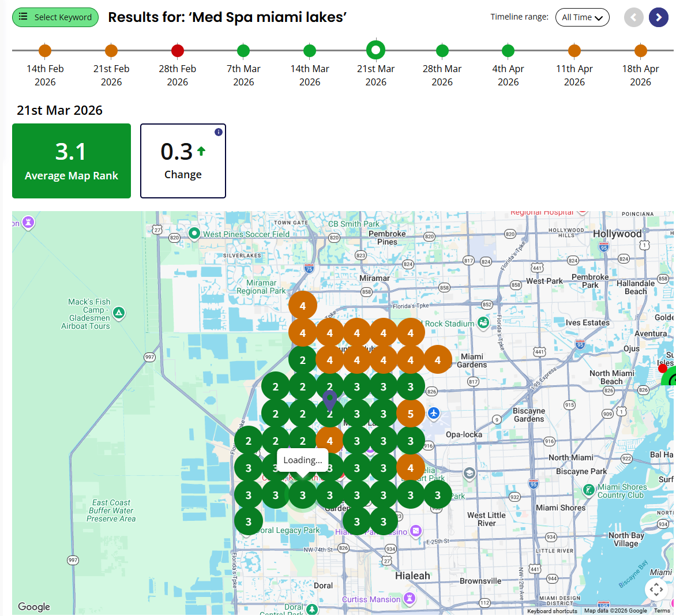
Task: Click the Google logo on map
Action: coord(34,607)
